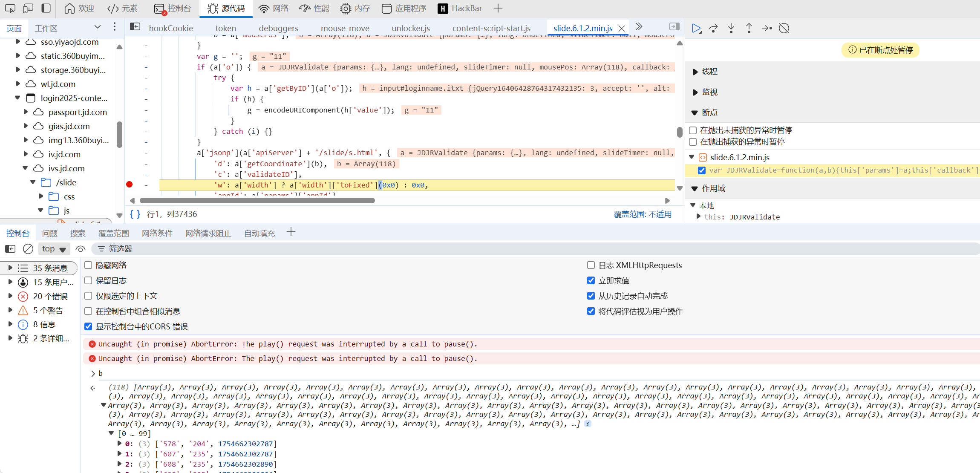Click step out of function arrow

pyautogui.click(x=749, y=29)
